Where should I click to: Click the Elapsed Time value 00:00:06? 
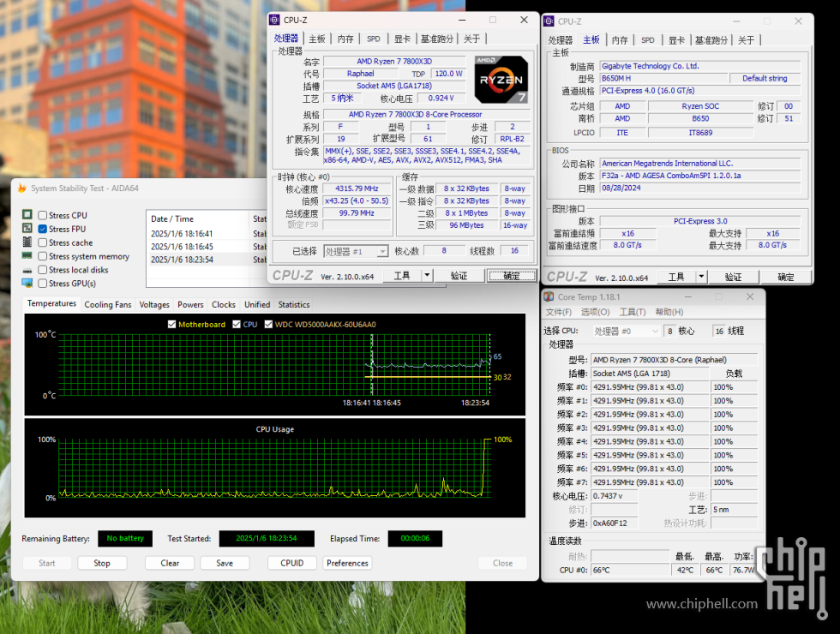click(x=415, y=538)
